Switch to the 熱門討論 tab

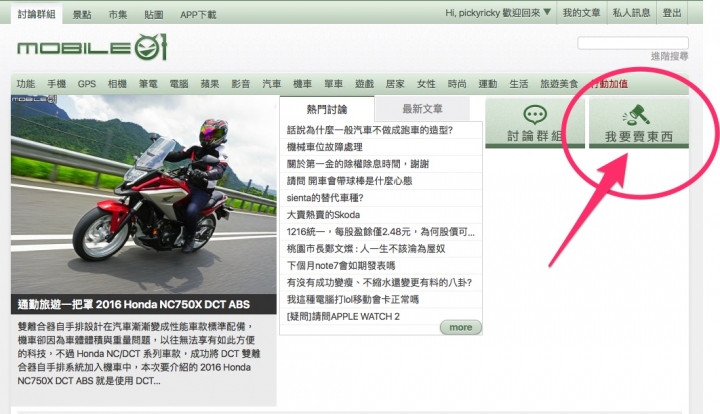click(x=327, y=109)
